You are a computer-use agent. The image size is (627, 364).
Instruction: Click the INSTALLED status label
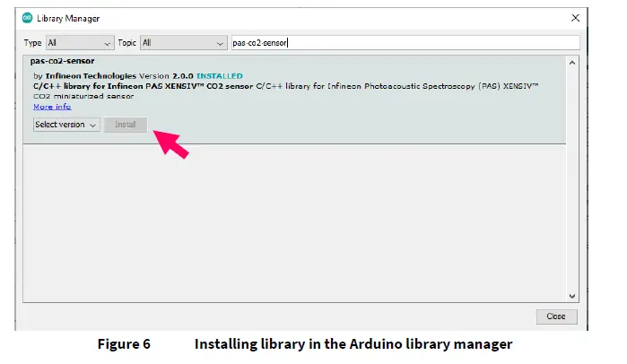click(x=220, y=76)
